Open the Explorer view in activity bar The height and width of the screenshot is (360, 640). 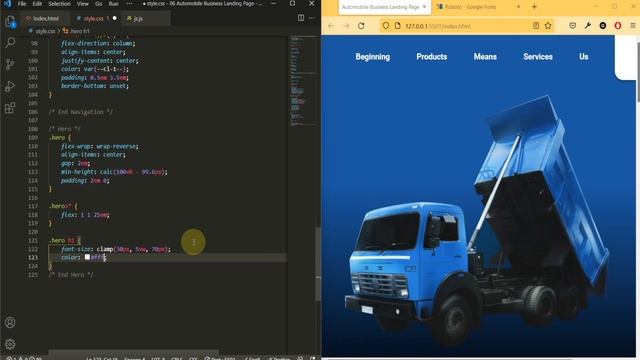click(10, 22)
